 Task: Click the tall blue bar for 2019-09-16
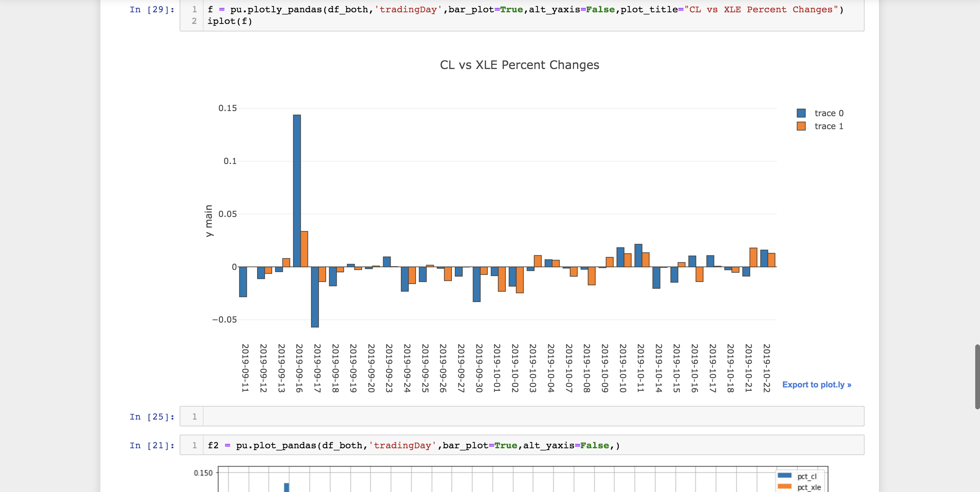297,190
